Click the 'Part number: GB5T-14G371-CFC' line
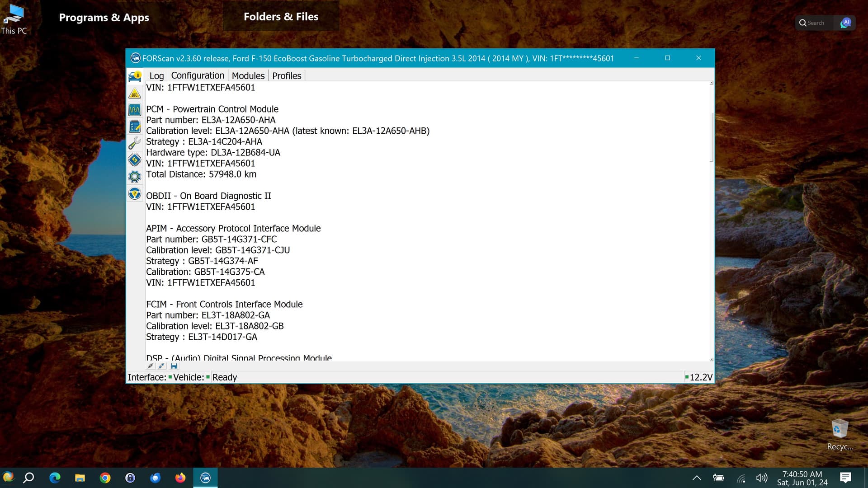The height and width of the screenshot is (488, 868). [211, 239]
